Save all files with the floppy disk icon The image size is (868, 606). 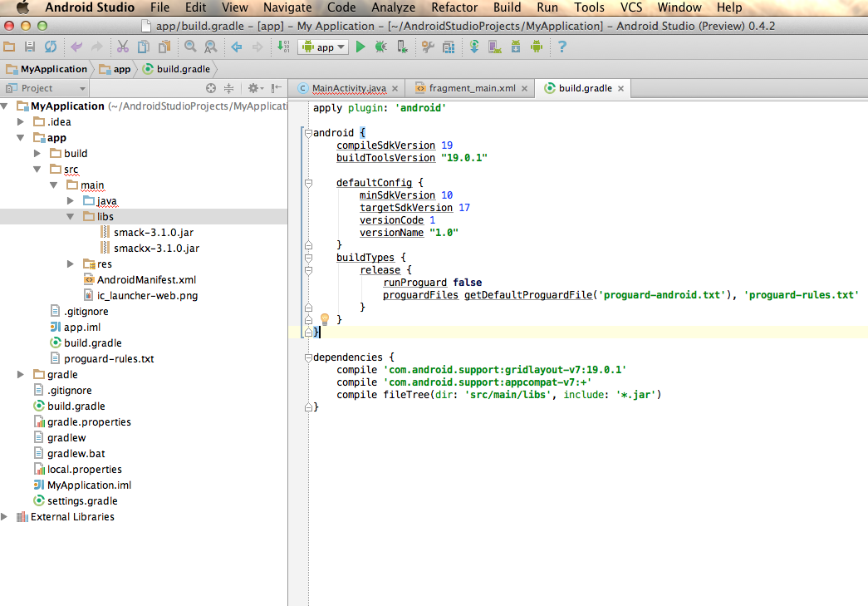coord(30,47)
